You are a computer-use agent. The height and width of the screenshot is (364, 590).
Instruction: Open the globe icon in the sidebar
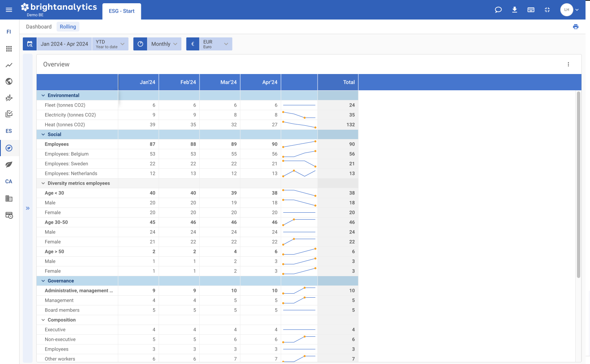click(x=9, y=81)
